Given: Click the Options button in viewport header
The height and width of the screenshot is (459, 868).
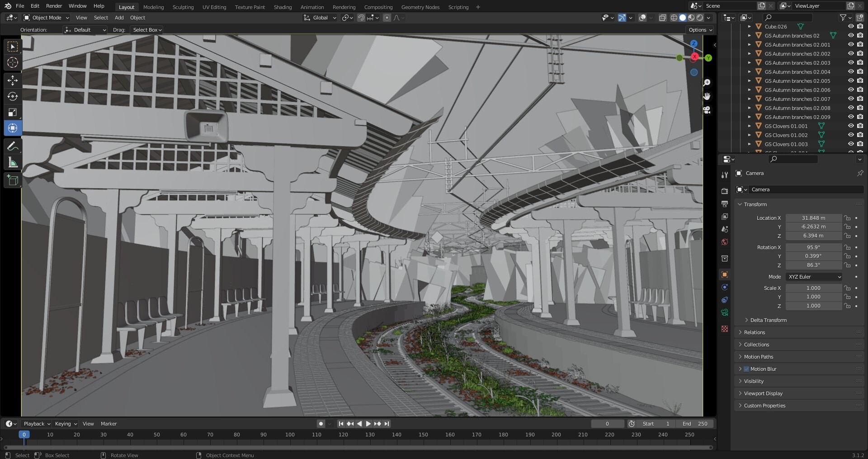Looking at the screenshot, I should [x=700, y=30].
